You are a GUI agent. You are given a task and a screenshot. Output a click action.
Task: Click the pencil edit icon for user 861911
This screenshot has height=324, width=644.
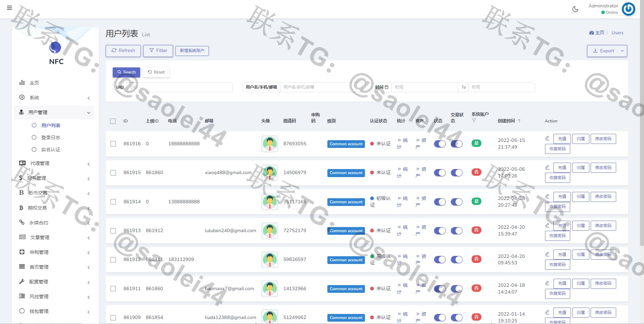pyautogui.click(x=547, y=283)
